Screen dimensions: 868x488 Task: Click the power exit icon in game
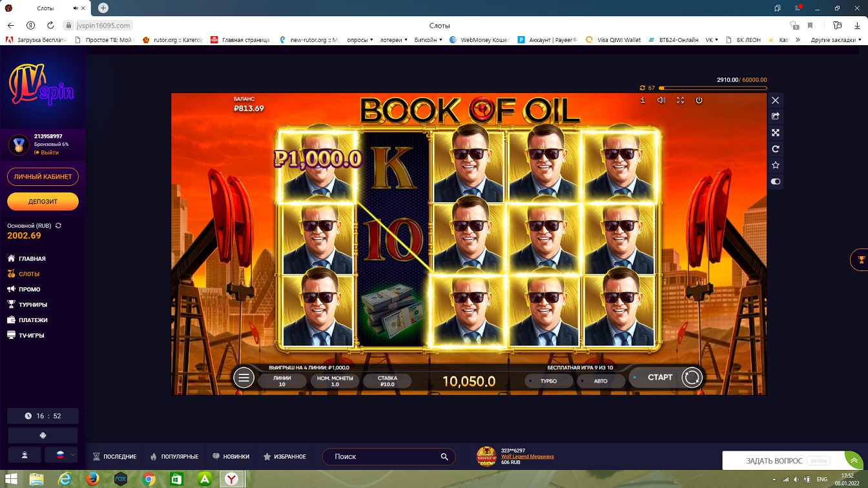point(699,101)
